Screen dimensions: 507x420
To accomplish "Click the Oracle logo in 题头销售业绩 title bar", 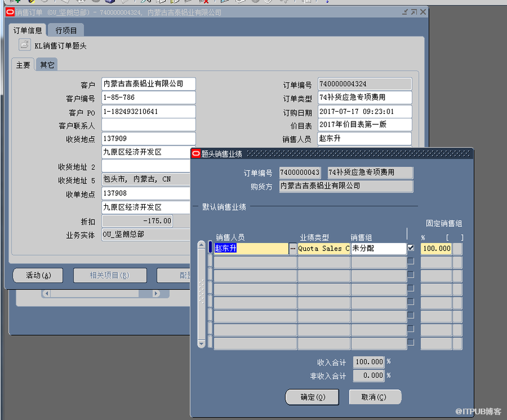I will pos(196,153).
